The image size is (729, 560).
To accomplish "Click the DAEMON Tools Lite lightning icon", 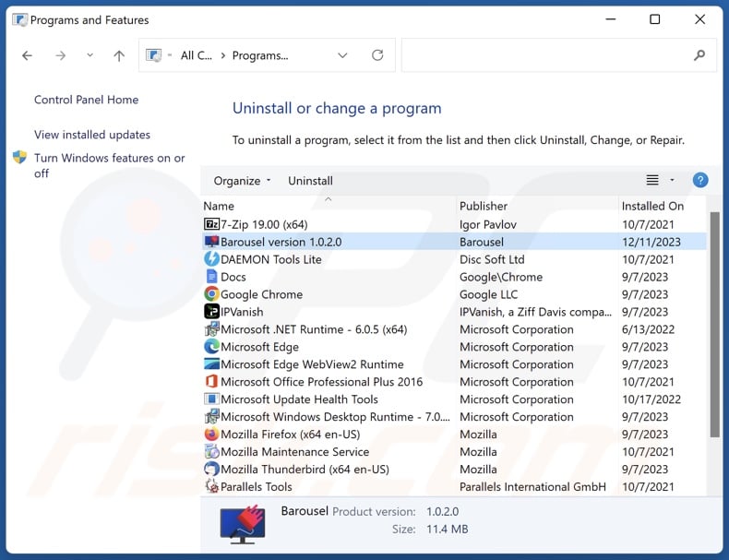I will [x=211, y=259].
